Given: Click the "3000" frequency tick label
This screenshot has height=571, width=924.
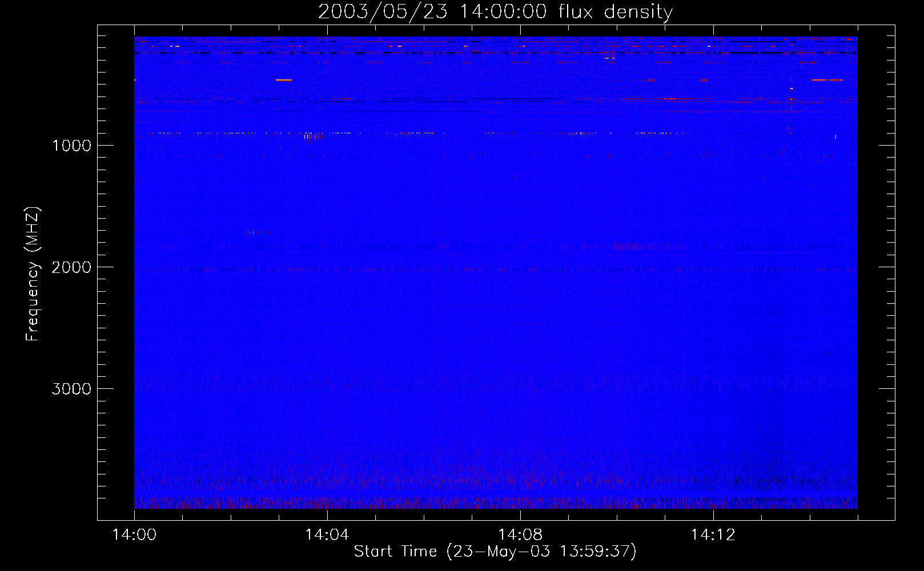Looking at the screenshot, I should pyautogui.click(x=71, y=389).
